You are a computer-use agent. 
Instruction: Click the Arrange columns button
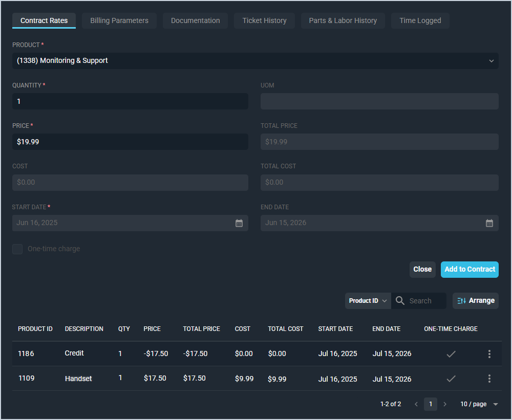[475, 301]
